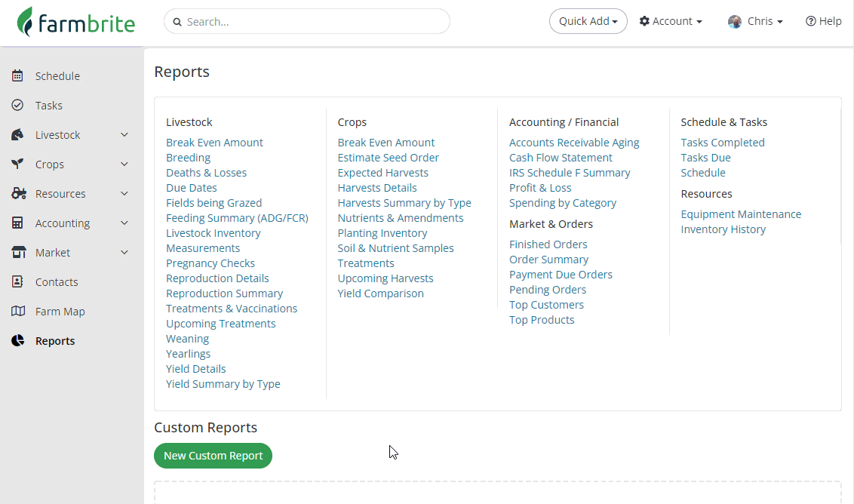The height and width of the screenshot is (504, 854).
Task: Click the Help link in header
Action: 824,21
